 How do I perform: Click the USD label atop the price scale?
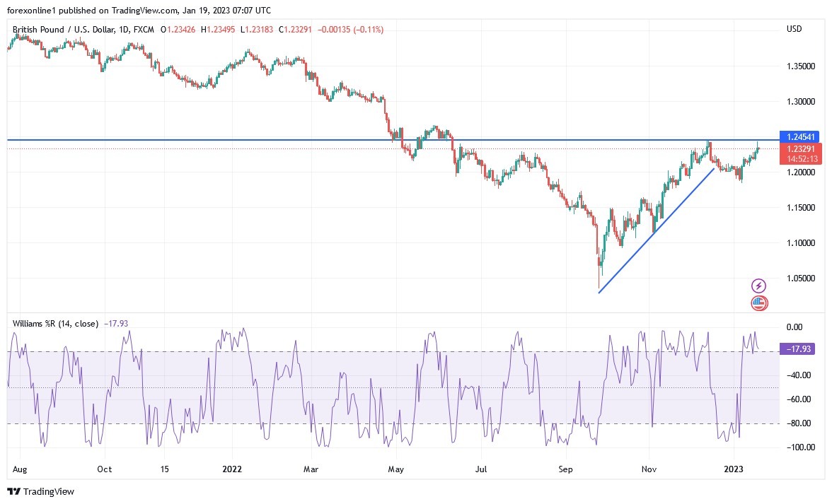tap(794, 29)
